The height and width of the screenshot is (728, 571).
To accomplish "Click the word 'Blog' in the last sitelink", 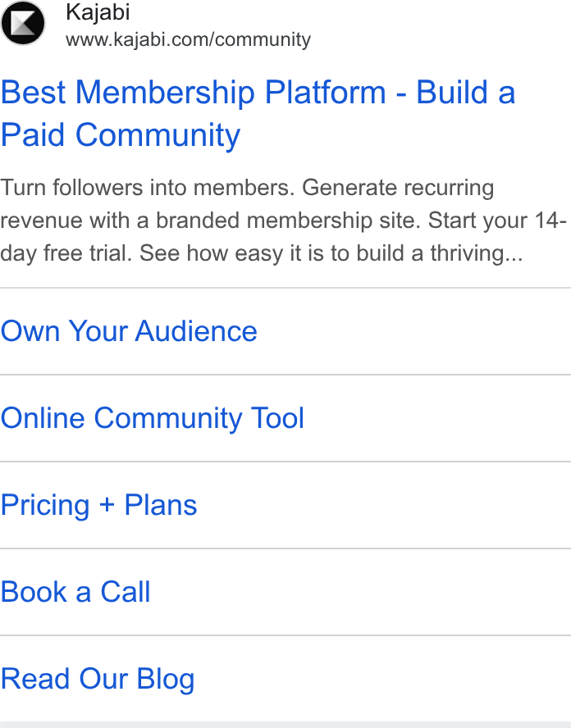I will (x=166, y=680).
